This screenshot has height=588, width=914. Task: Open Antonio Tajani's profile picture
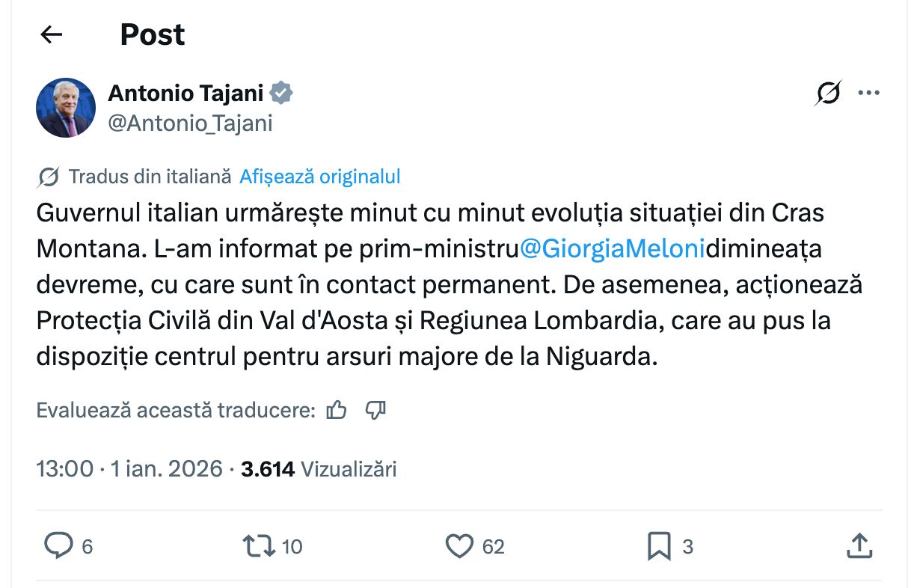point(66,108)
